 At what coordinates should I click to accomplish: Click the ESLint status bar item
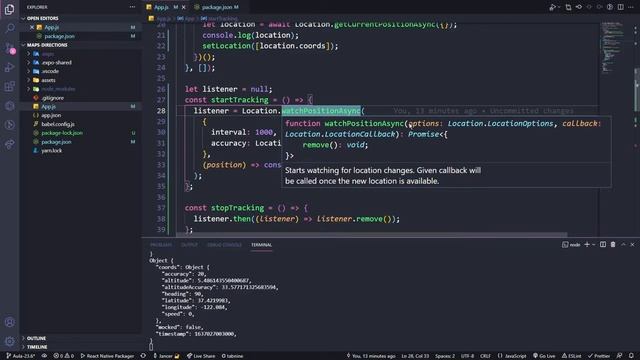(571, 356)
